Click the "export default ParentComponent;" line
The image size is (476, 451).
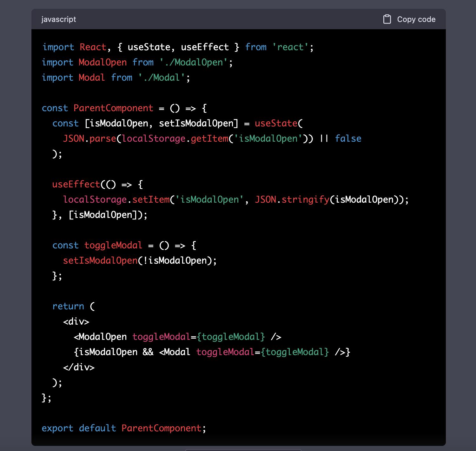coord(124,428)
